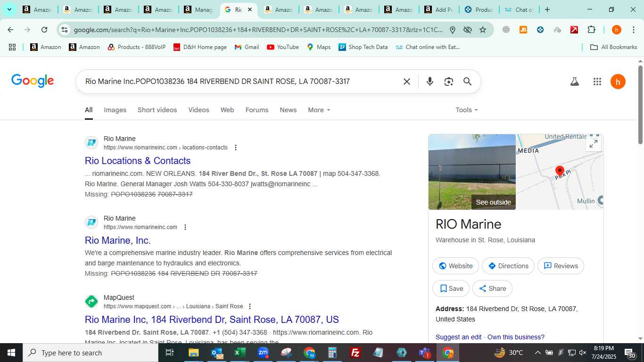Open Rio Marine, Inc. result link
Image resolution: width=644 pixels, height=362 pixels.
(x=118, y=240)
